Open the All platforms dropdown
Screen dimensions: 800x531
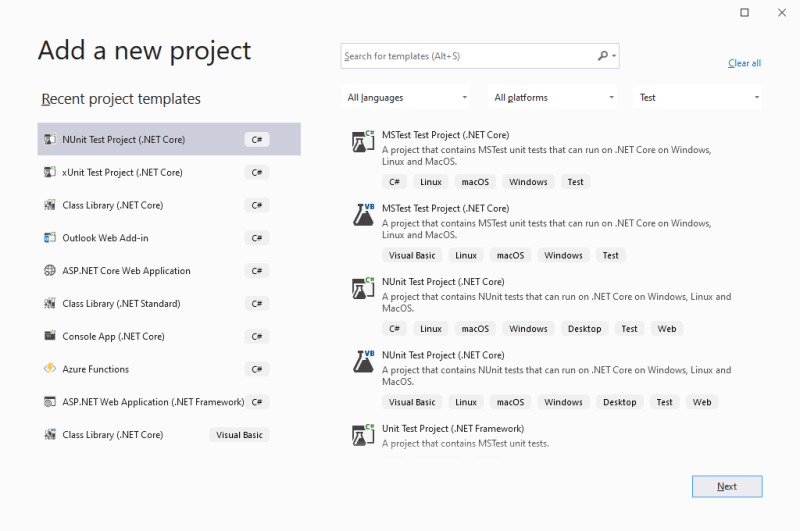pyautogui.click(x=553, y=97)
